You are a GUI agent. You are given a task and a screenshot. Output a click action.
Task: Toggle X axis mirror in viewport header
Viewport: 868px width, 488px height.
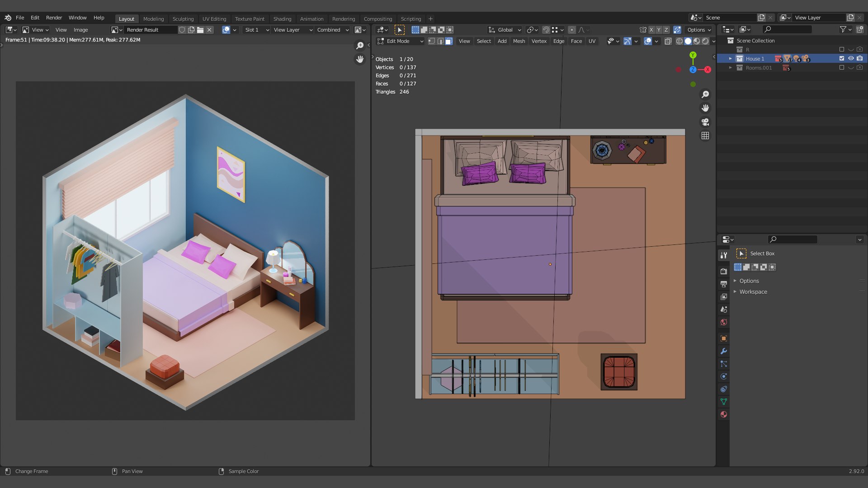[651, 30]
